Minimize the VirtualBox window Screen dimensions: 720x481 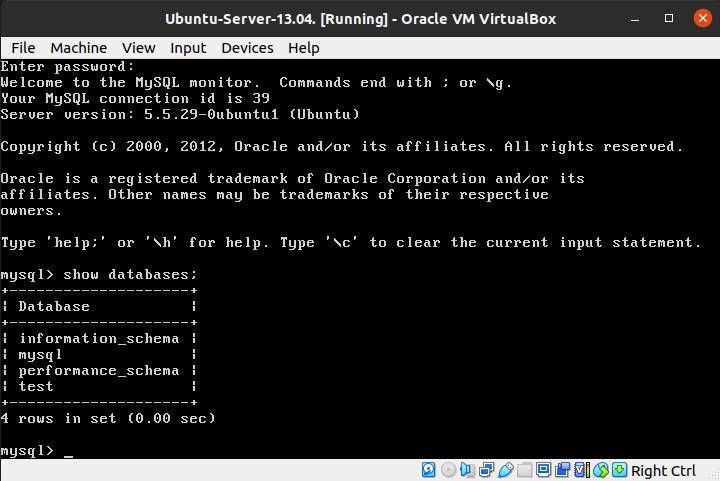635,19
